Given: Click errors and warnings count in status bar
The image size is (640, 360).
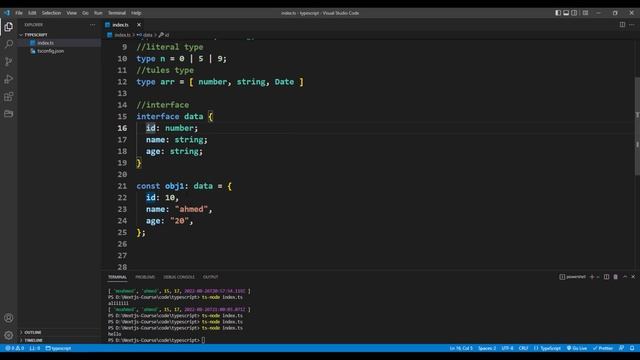Looking at the screenshot, I should click(15, 348).
